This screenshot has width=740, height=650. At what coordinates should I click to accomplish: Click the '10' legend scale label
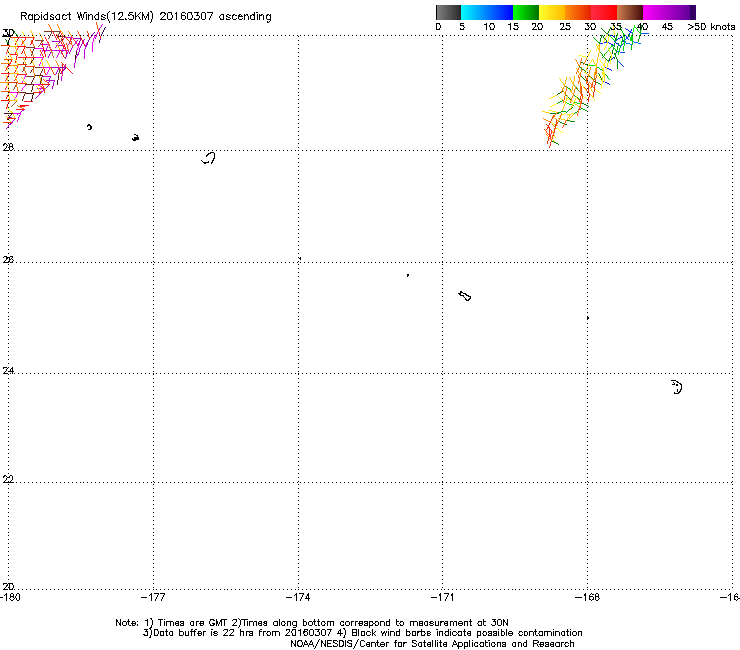(x=489, y=27)
